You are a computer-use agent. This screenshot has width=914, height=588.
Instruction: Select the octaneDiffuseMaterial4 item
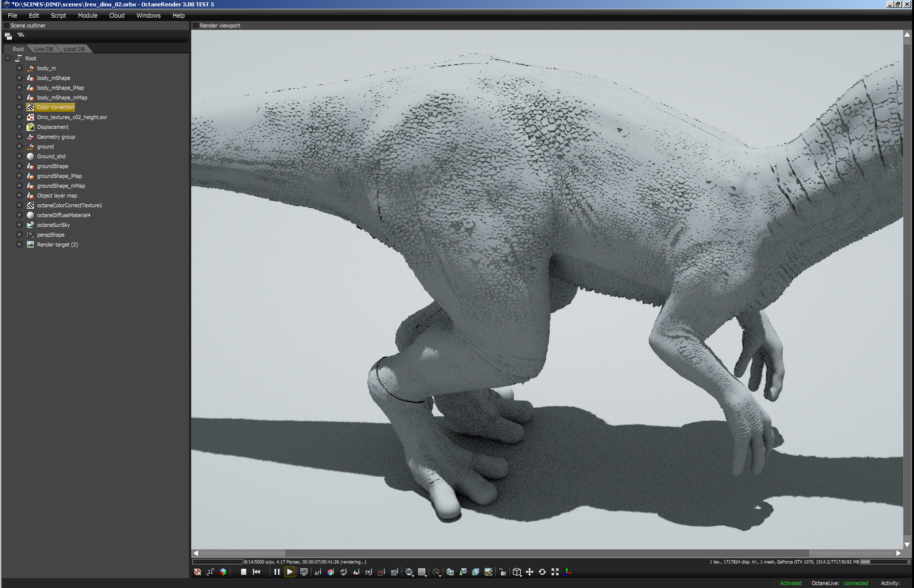tap(64, 215)
